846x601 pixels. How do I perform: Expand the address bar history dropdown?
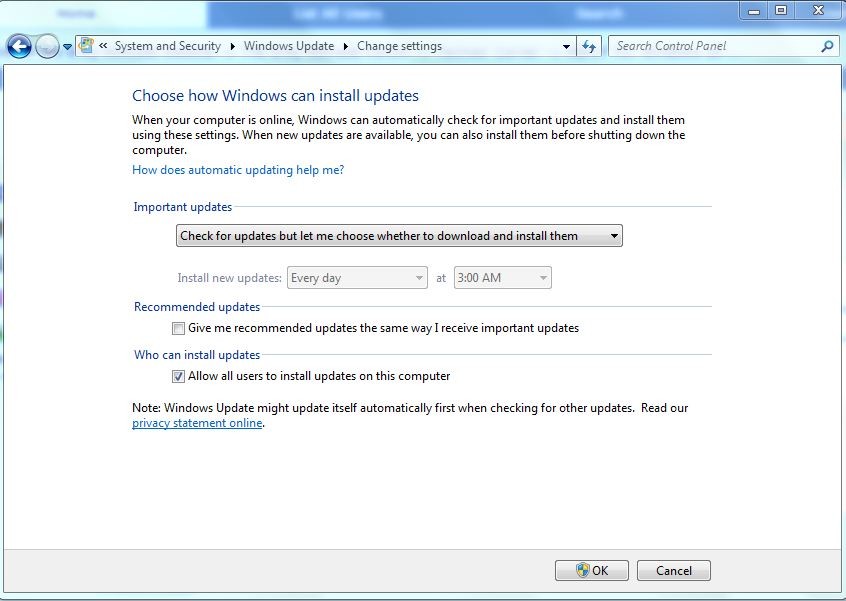pyautogui.click(x=566, y=46)
